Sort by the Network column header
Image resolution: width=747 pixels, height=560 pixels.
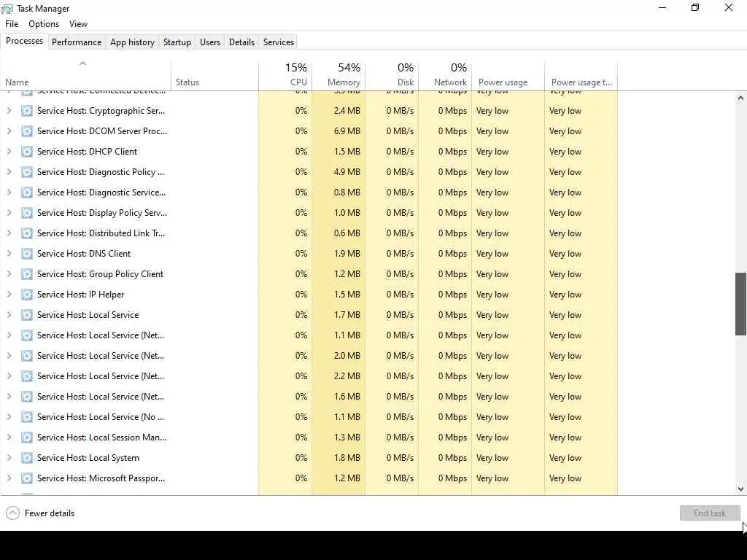(x=445, y=75)
